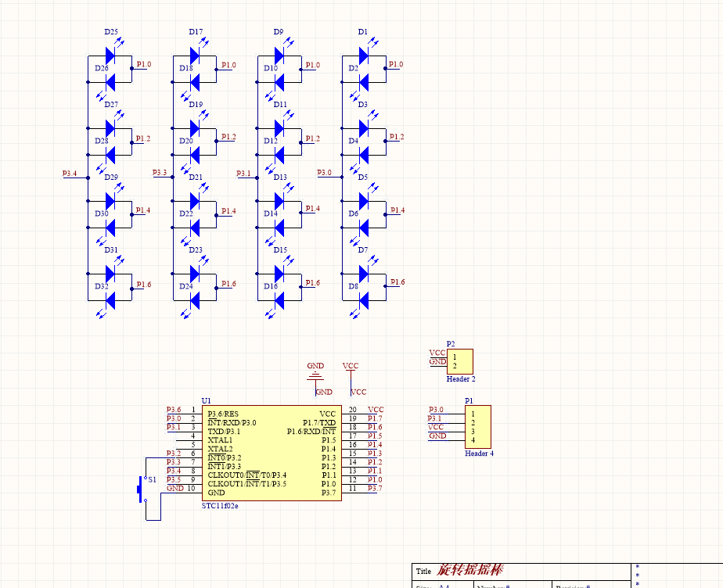The width and height of the screenshot is (723, 588).
Task: Click the 'Title' field label in title block
Action: (x=423, y=572)
